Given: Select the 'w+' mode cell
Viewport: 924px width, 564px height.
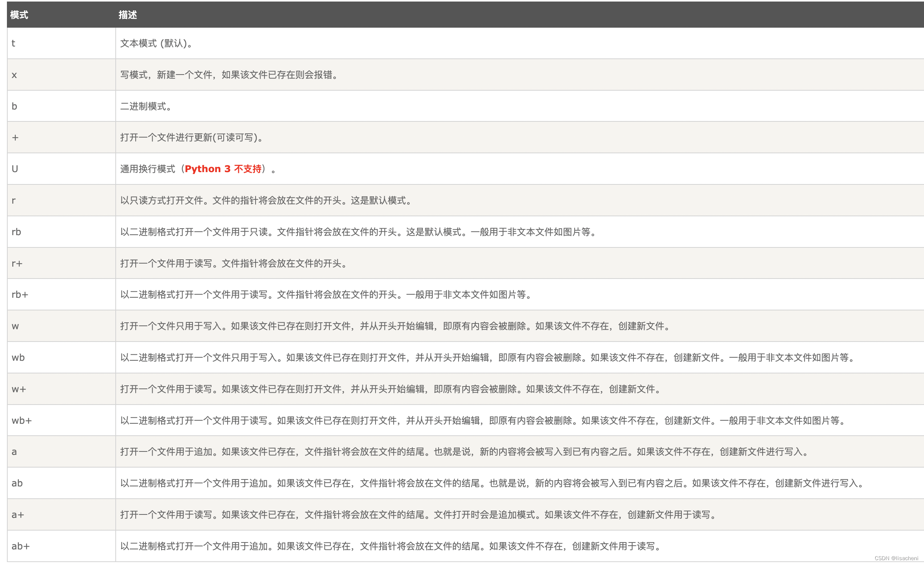Looking at the screenshot, I should pyautogui.click(x=19, y=389).
